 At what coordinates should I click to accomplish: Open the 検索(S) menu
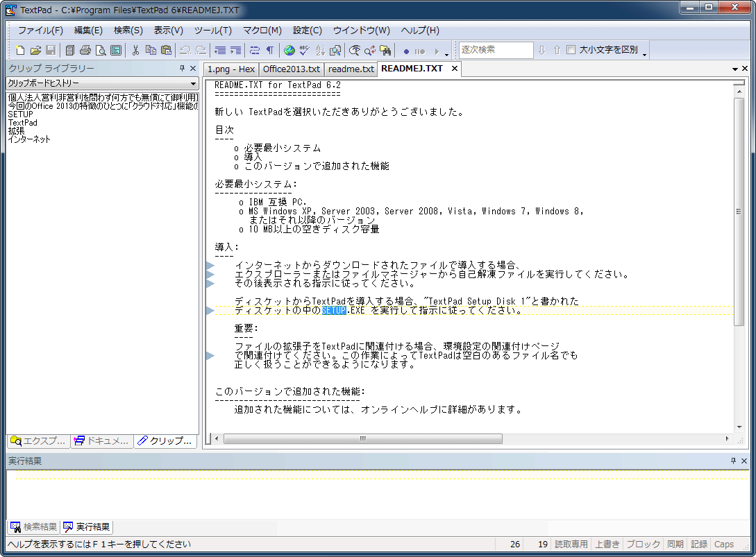coord(128,31)
